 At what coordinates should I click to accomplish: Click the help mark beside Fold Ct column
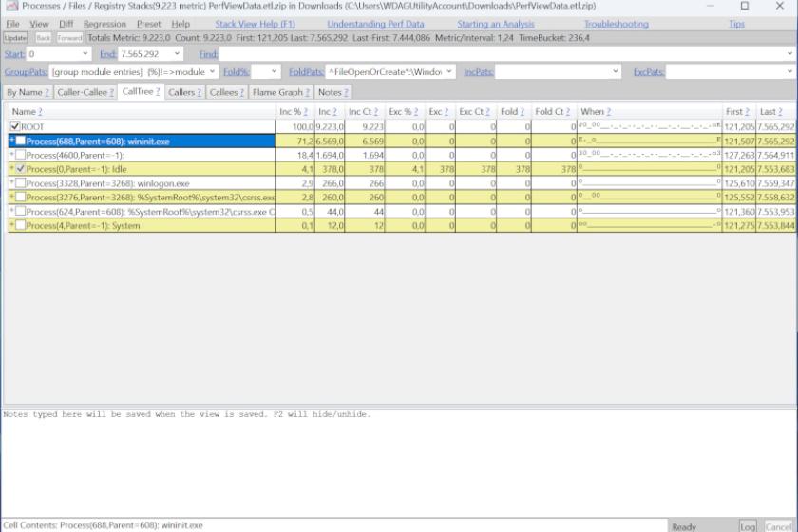tap(568, 111)
